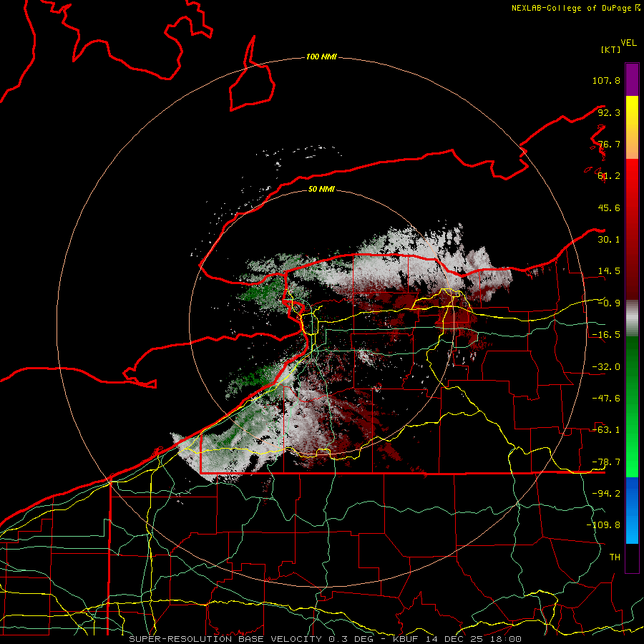Click the 92.3 velocity scale value
This screenshot has height=644, width=644.
(x=609, y=112)
